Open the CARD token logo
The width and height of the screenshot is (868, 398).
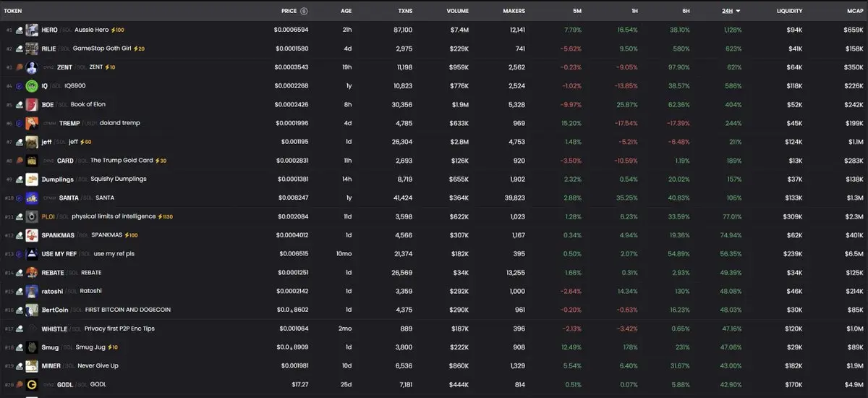[32, 161]
